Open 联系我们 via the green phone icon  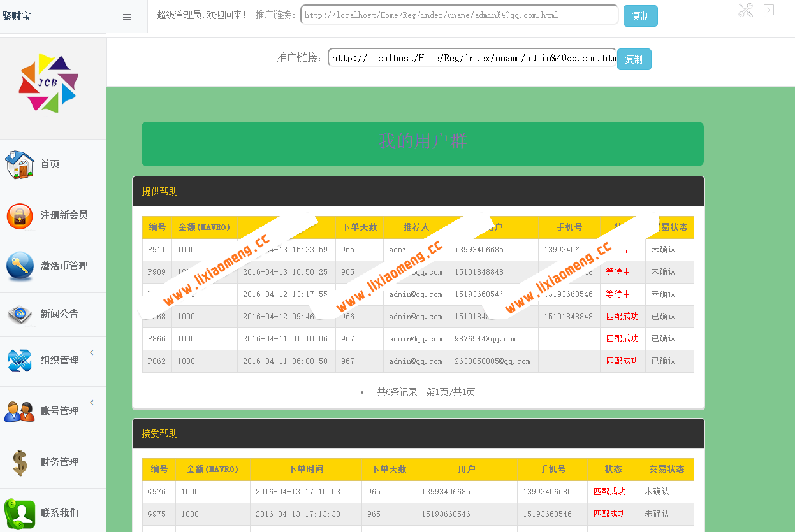[x=20, y=514]
